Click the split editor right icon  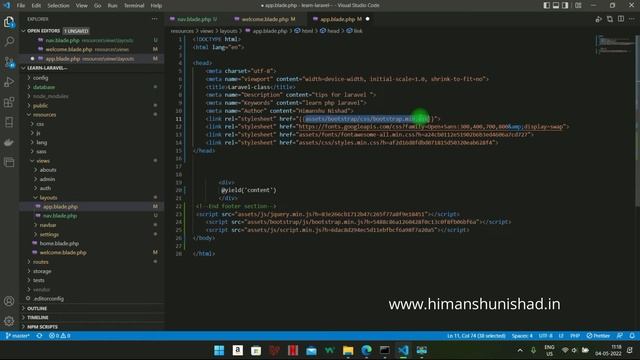pos(621,19)
